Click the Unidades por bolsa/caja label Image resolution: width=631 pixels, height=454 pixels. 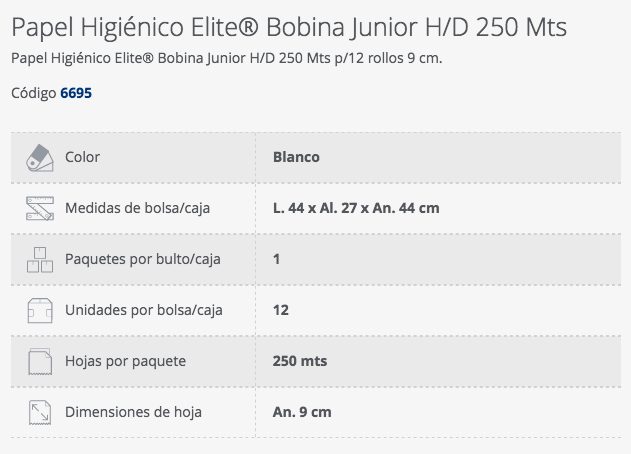144,310
